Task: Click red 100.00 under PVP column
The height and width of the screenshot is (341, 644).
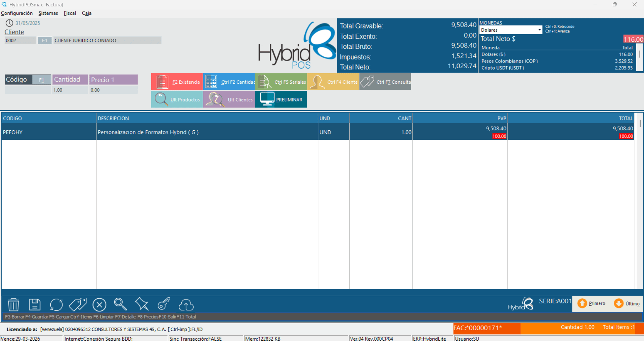Action: point(499,136)
